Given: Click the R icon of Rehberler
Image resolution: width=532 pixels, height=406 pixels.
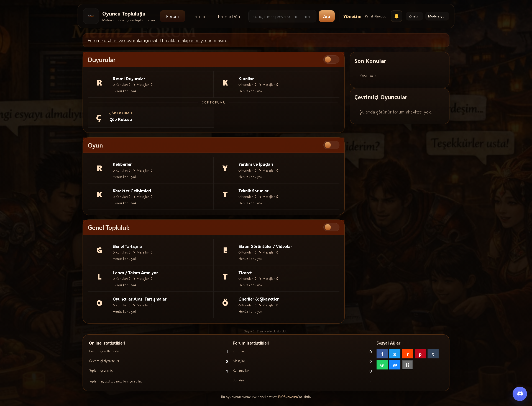Looking at the screenshot, I should click(99, 168).
